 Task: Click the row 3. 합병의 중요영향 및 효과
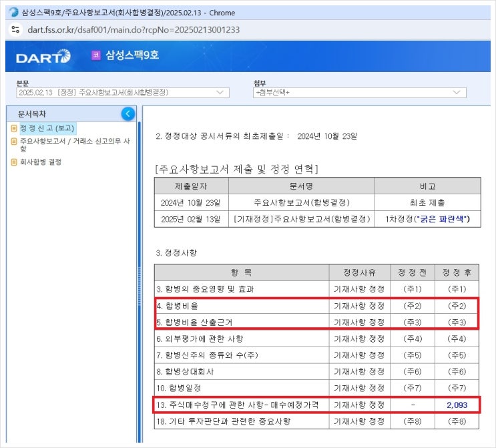316,289
